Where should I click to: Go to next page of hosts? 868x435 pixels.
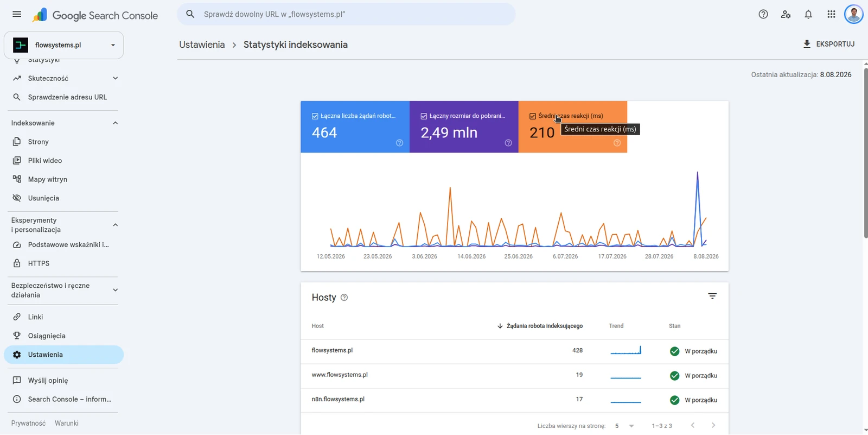[713, 426]
